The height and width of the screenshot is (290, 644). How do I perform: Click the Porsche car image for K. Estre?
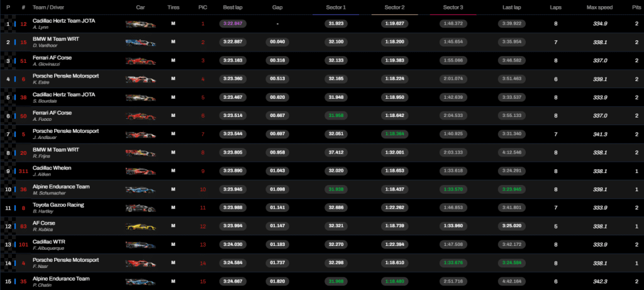(140, 79)
